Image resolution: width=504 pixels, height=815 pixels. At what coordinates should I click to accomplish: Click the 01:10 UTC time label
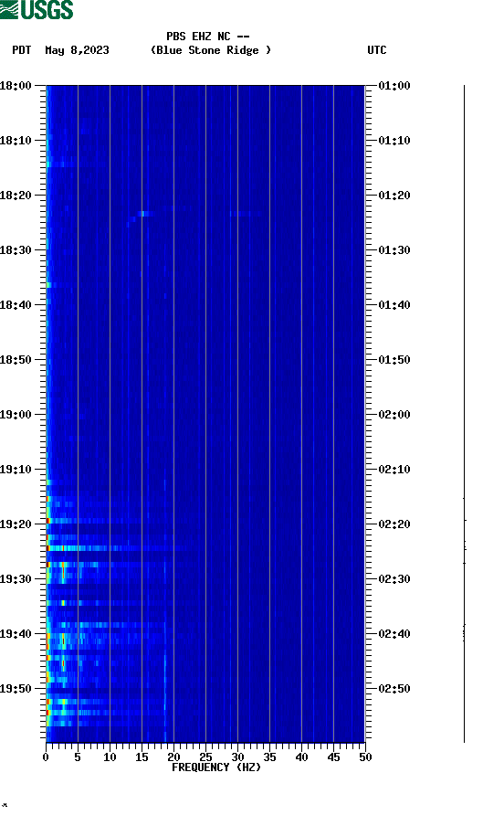pos(394,141)
